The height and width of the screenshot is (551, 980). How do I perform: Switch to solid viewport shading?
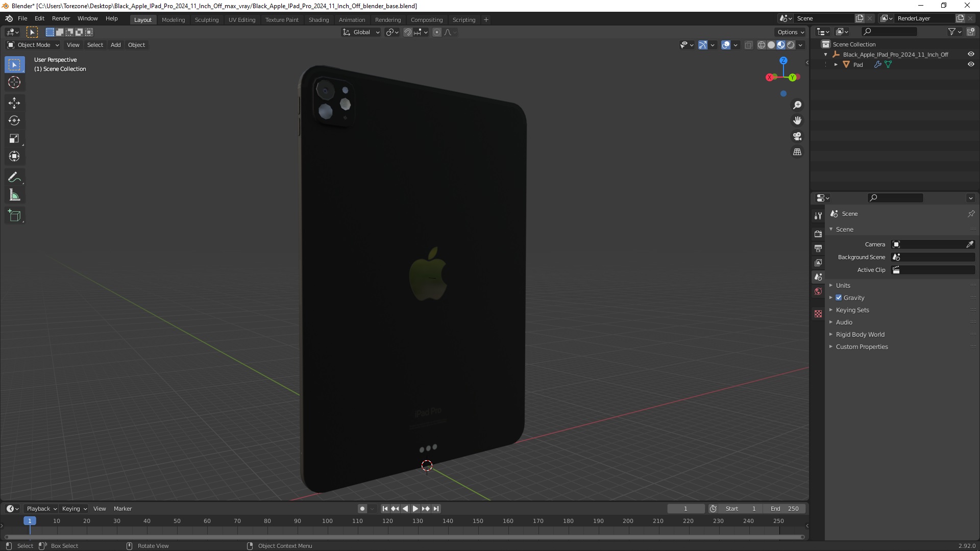(x=771, y=45)
